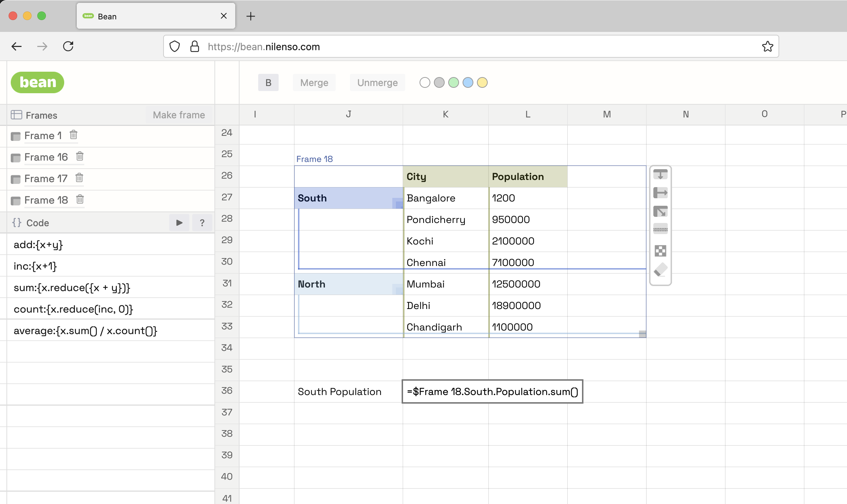The image size is (847, 504).
Task: Click the top-left label (diagonal arrow) frame icon
Action: [x=660, y=211]
